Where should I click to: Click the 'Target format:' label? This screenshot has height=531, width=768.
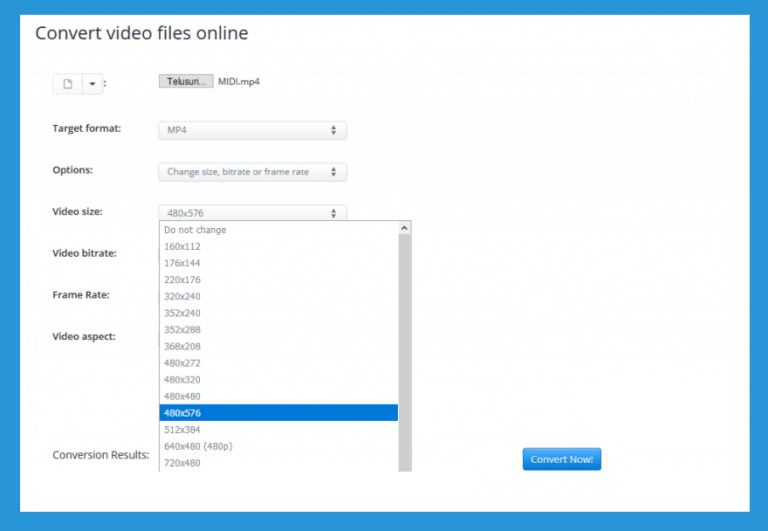(87, 128)
